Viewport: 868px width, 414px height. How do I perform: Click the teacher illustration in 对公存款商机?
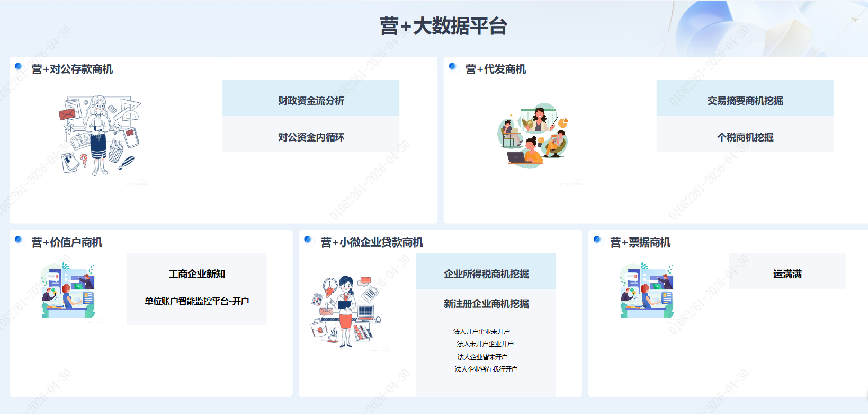tap(100, 136)
